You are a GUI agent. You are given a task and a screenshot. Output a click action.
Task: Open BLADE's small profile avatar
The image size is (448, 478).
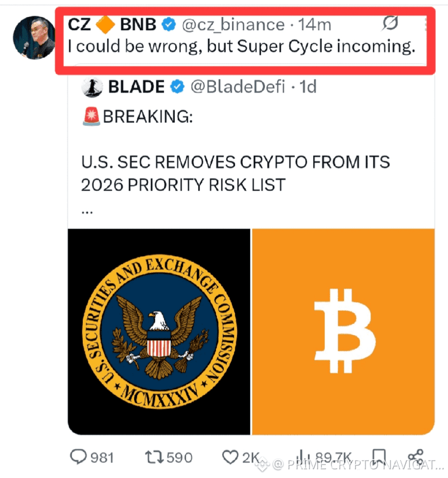tap(93, 87)
